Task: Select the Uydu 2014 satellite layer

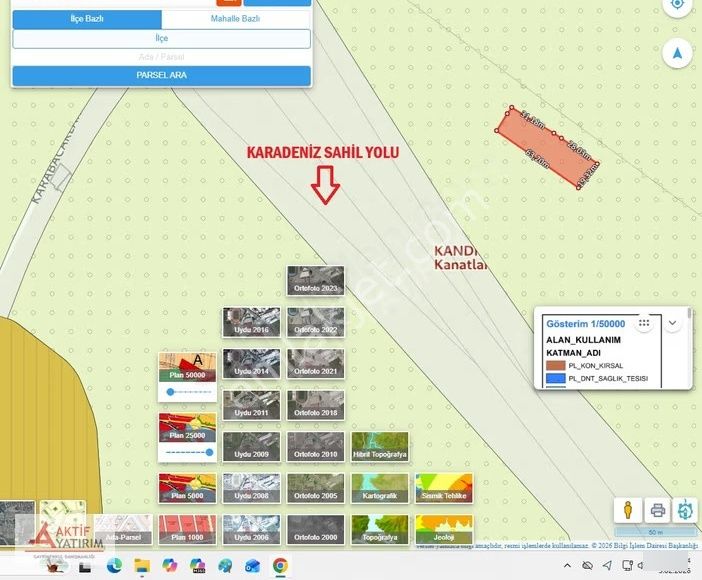Action: (252, 364)
